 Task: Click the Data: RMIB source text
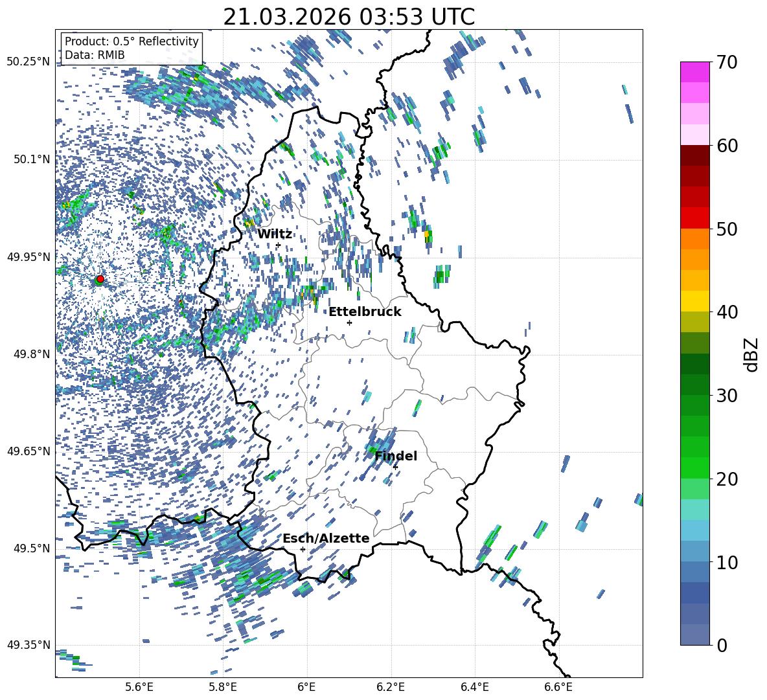click(95, 55)
